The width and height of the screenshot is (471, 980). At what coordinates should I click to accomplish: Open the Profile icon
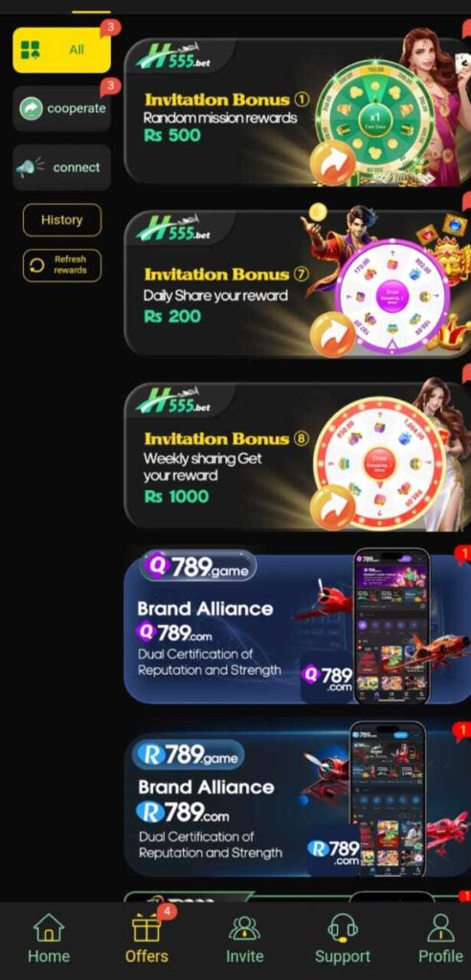point(441,928)
